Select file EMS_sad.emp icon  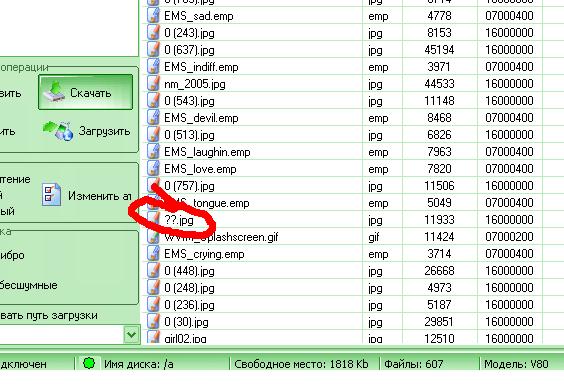point(154,16)
